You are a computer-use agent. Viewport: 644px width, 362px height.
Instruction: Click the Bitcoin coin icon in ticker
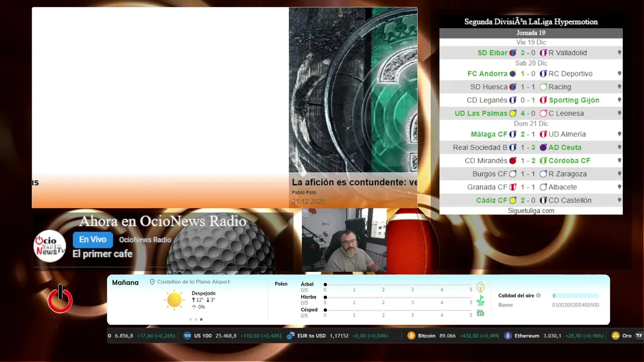pos(412,336)
